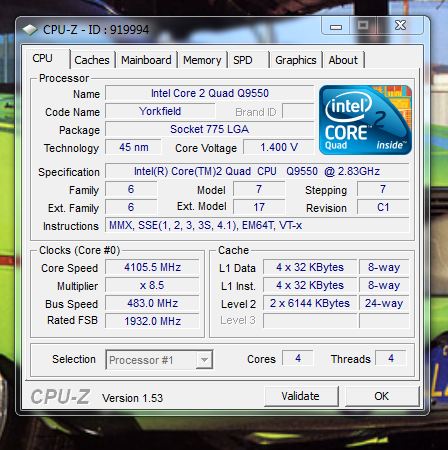Click the processor Name field Q9550
This screenshot has width=448, height=450.
pyautogui.click(x=210, y=93)
